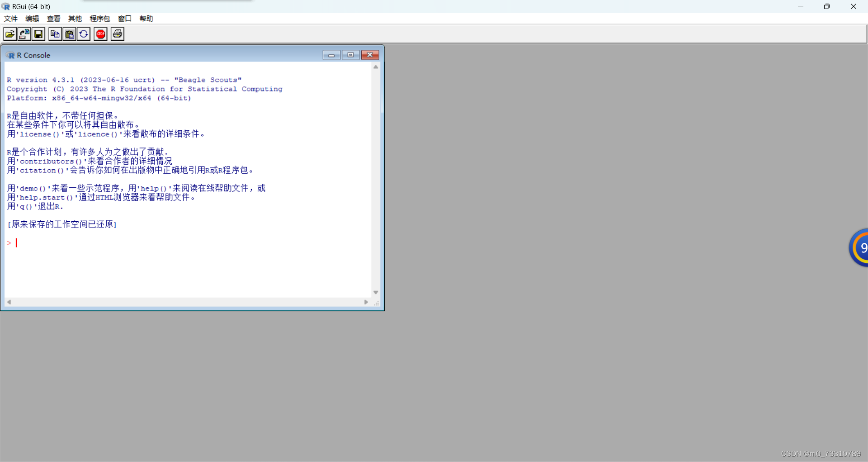Open the 其他 menu
This screenshot has height=462, width=868.
75,19
